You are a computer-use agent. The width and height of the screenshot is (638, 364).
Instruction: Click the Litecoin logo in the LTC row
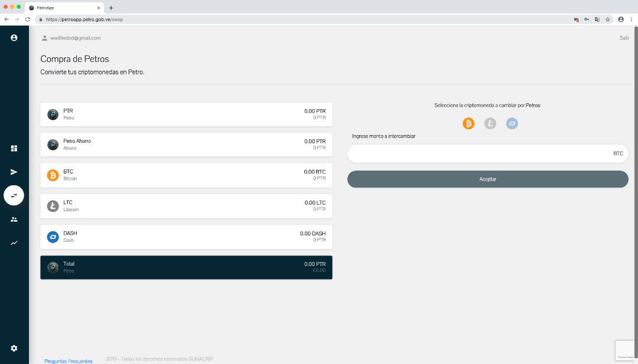[53, 206]
